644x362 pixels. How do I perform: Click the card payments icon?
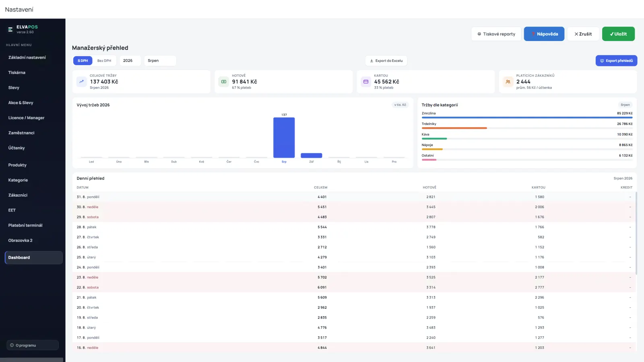pos(366,82)
